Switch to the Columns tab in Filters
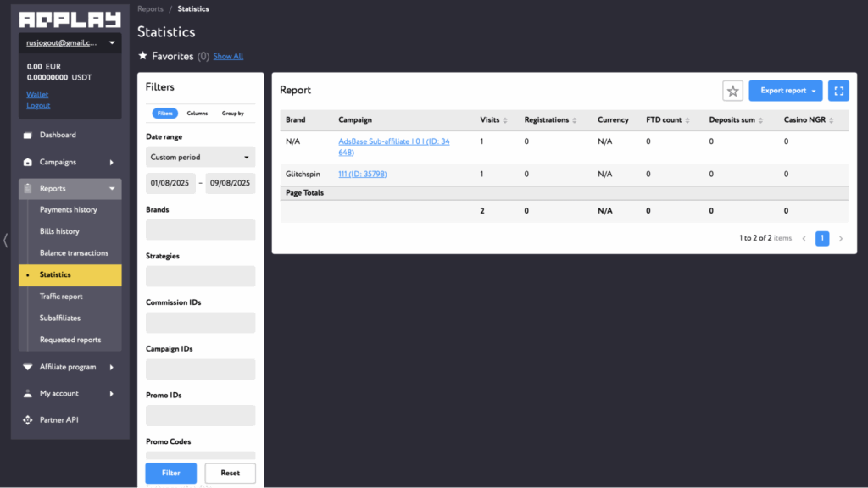Screen dimensions: 868x488 tap(197, 114)
